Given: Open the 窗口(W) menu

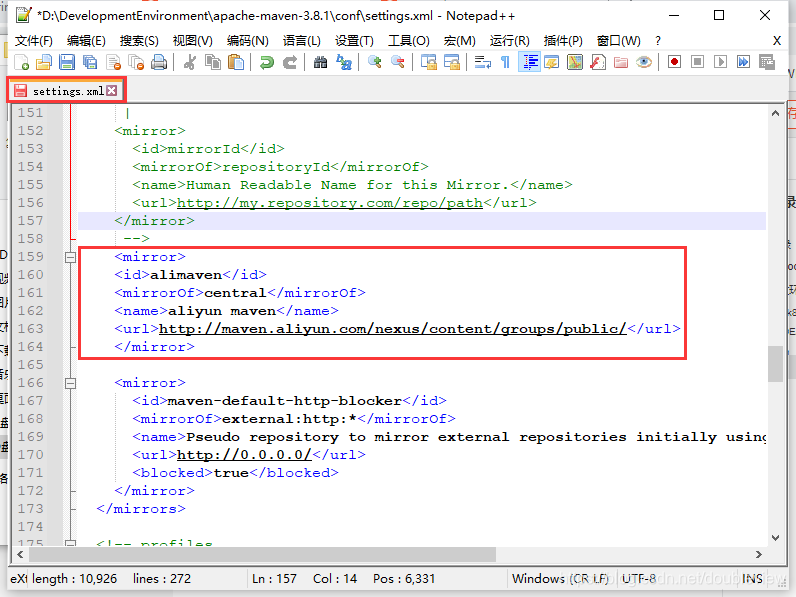Looking at the screenshot, I should click(618, 41).
